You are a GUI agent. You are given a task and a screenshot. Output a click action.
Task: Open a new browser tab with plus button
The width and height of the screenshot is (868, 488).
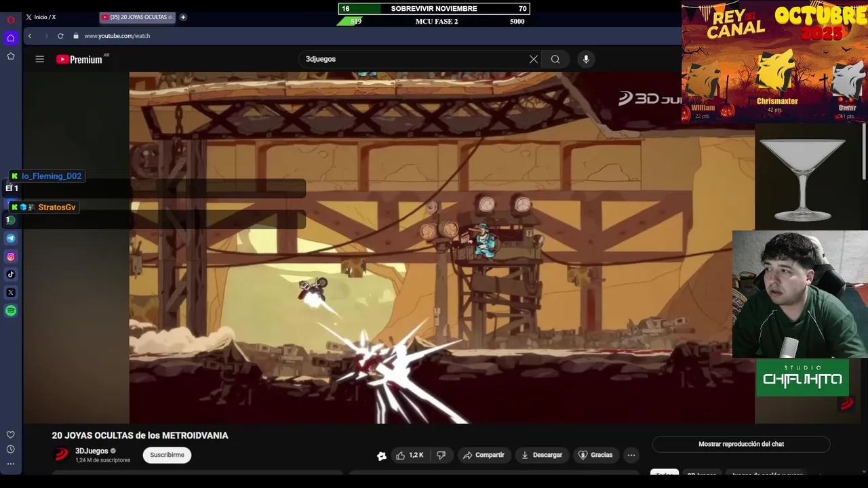[x=182, y=17]
